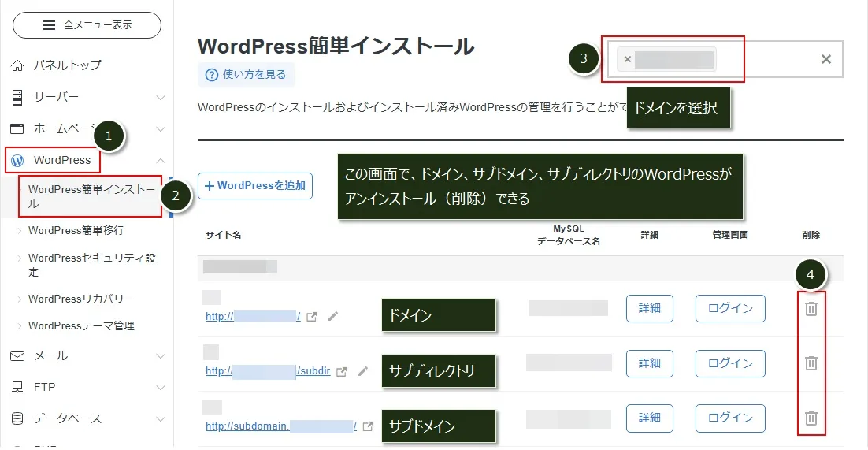Expand the データベース menu chevron
Screen dimensions: 868x450
[161, 418]
